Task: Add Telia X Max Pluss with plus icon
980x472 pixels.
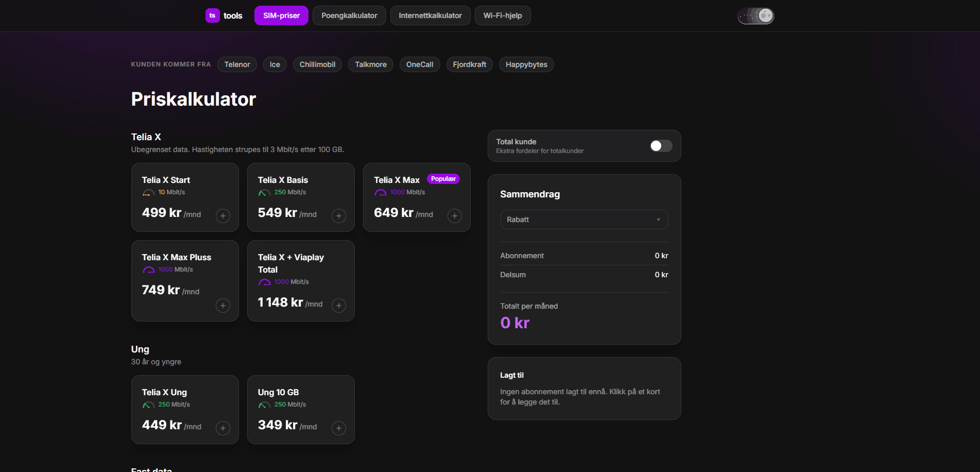Action: tap(223, 306)
